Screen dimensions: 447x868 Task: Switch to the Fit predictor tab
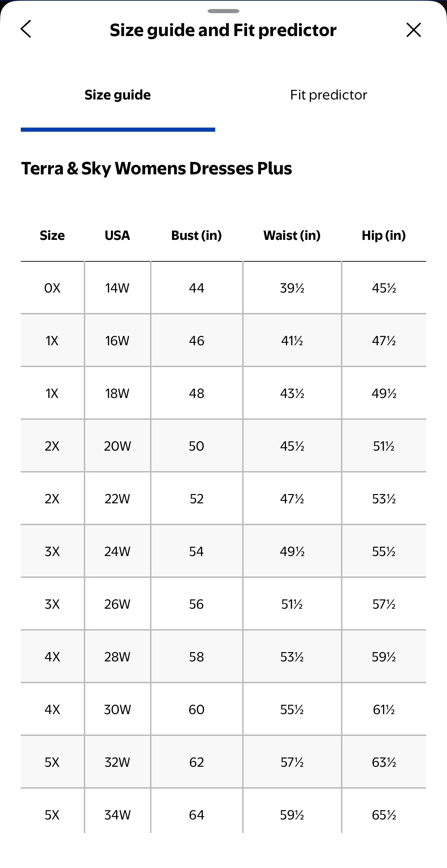coord(328,95)
